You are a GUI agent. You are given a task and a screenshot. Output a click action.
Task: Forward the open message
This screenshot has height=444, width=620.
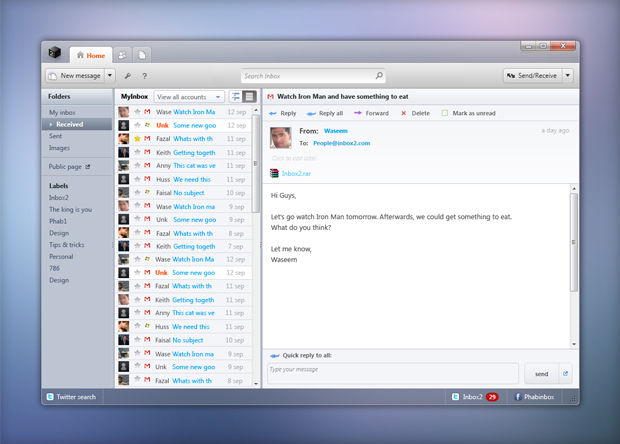pyautogui.click(x=371, y=113)
